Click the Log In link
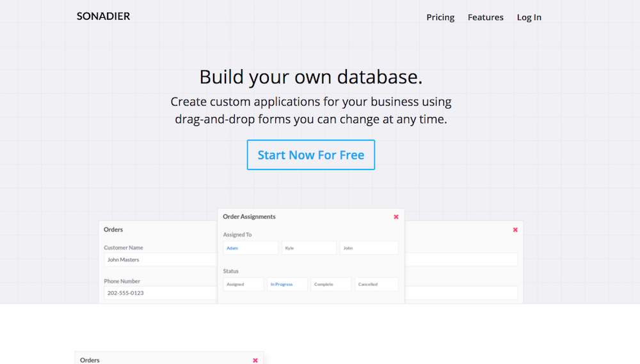 click(529, 17)
